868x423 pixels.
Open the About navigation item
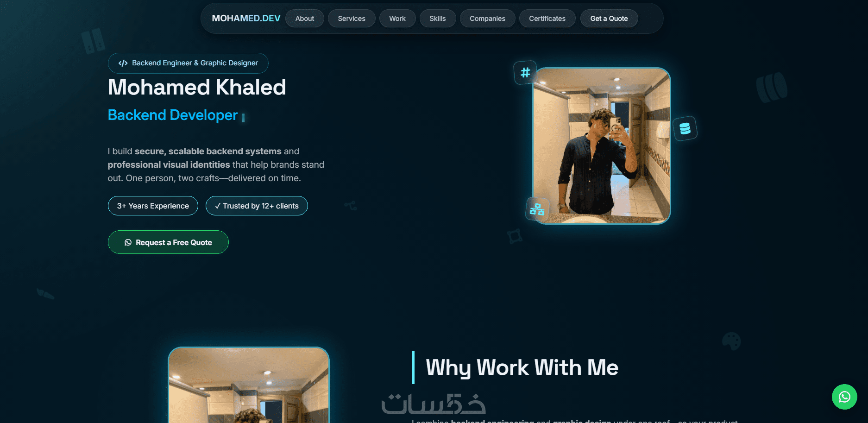[305, 19]
